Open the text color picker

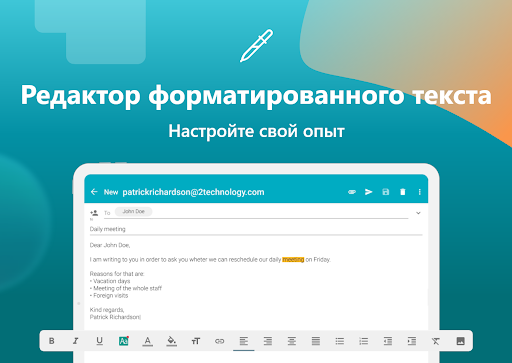147,341
